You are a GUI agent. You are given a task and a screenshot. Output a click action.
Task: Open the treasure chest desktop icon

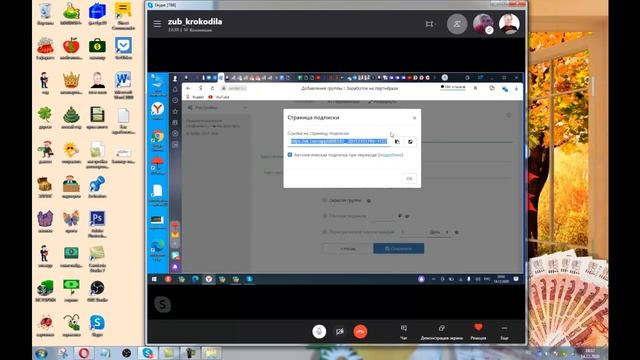(45, 187)
